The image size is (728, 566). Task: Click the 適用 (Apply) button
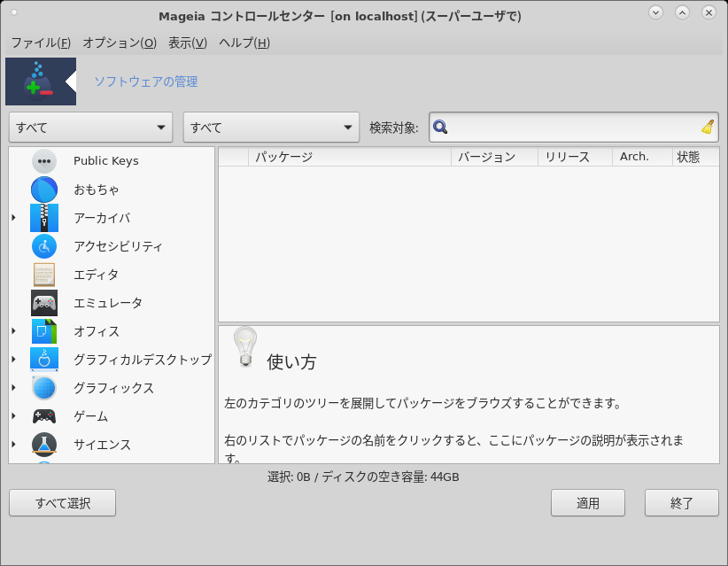pyautogui.click(x=588, y=503)
